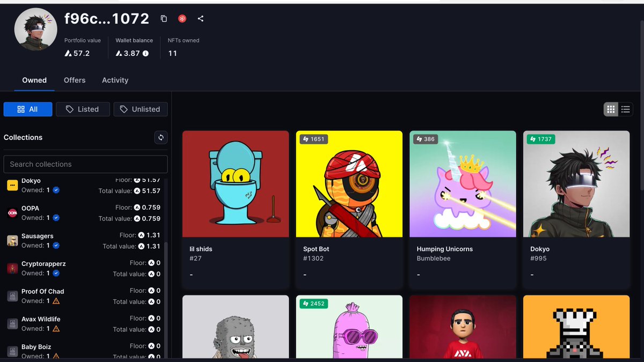Select the All filter button
The image size is (644, 362).
click(x=28, y=109)
